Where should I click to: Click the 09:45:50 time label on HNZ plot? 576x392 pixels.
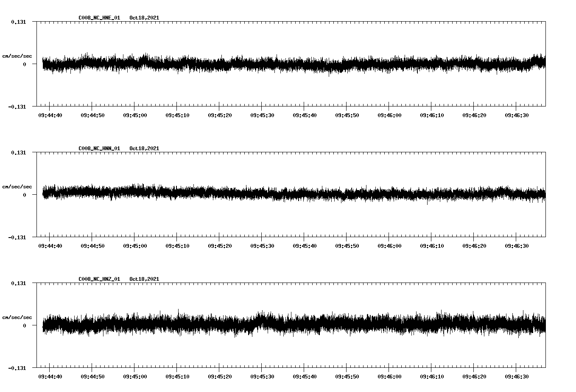point(347,377)
